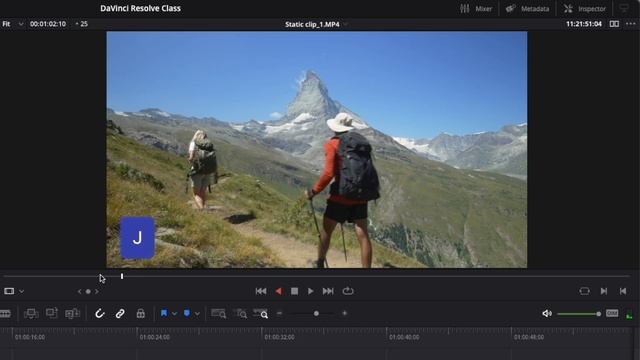640x360 pixels.
Task: Click timeline zoom in plus
Action: pos(344,313)
